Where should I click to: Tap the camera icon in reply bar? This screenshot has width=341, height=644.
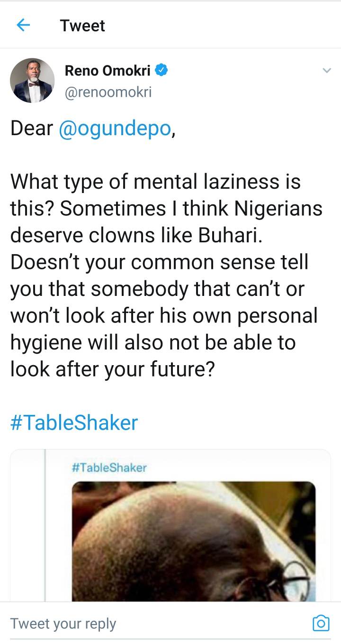click(x=321, y=623)
